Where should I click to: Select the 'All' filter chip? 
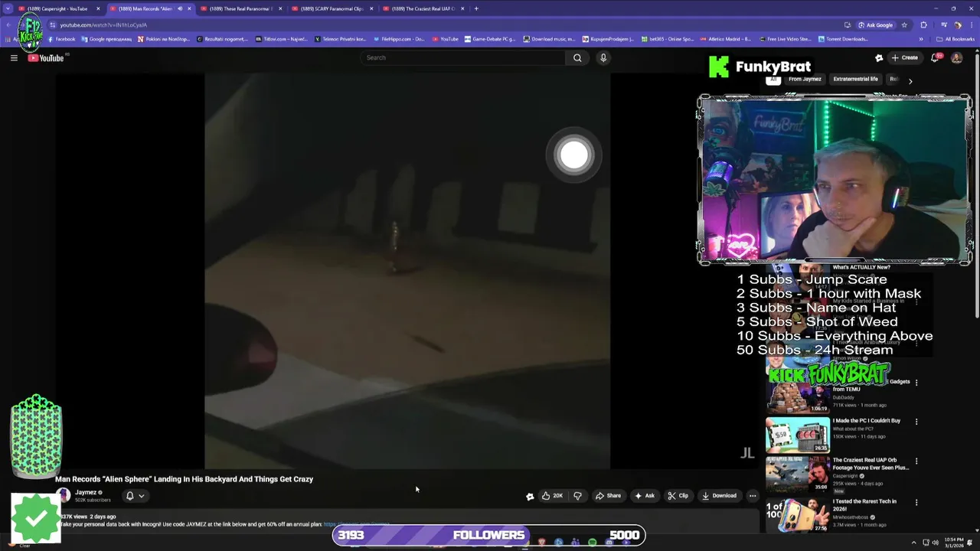click(x=773, y=79)
